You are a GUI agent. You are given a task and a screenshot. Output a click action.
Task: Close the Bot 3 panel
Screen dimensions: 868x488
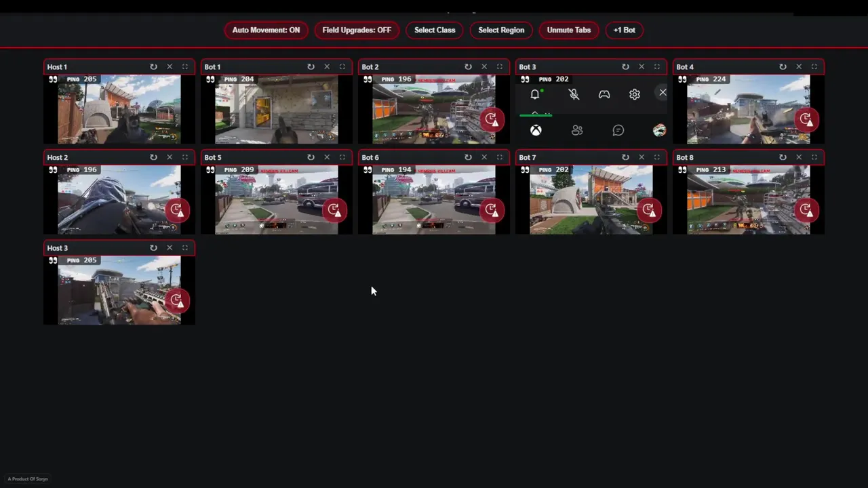coord(642,66)
